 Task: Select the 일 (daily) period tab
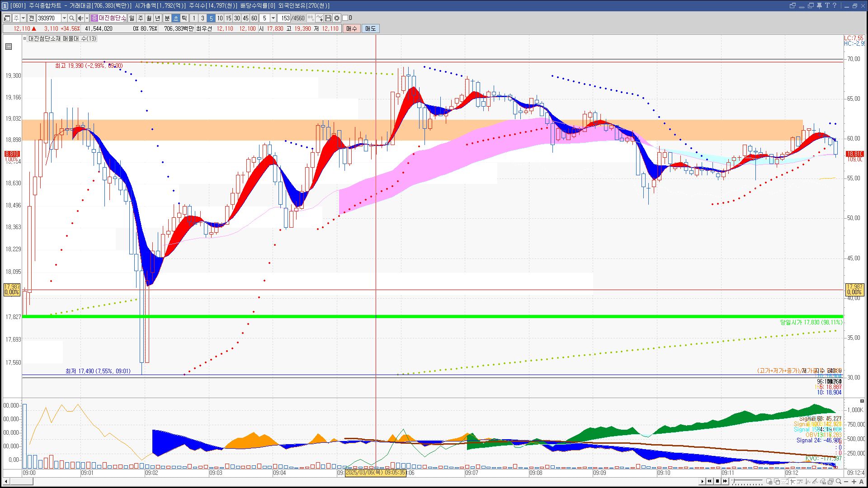pos(132,18)
